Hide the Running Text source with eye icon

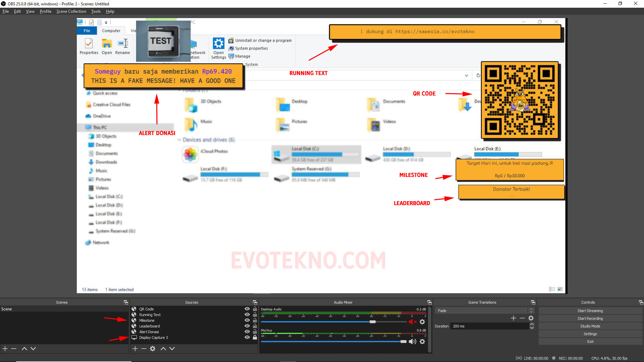pos(247,315)
